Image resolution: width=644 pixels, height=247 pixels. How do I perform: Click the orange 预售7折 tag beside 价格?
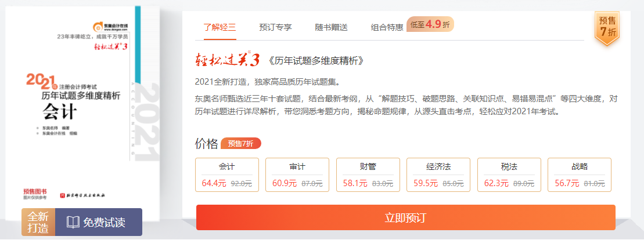[x=240, y=144]
